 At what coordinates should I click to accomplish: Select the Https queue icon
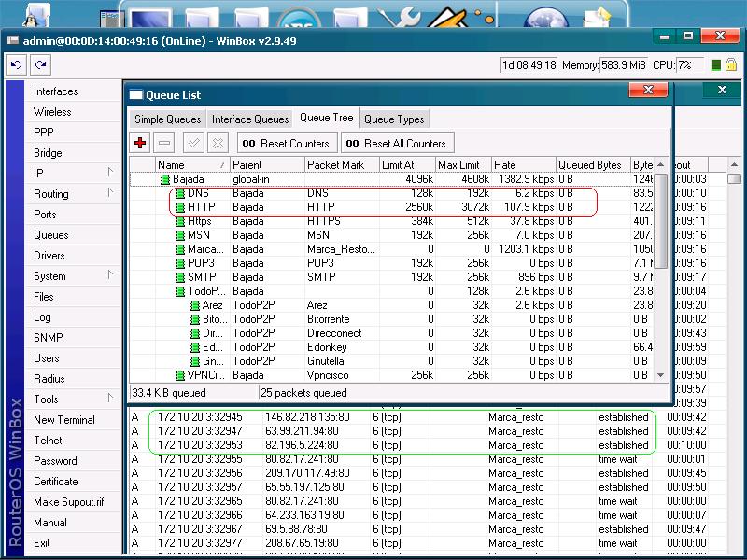click(180, 221)
